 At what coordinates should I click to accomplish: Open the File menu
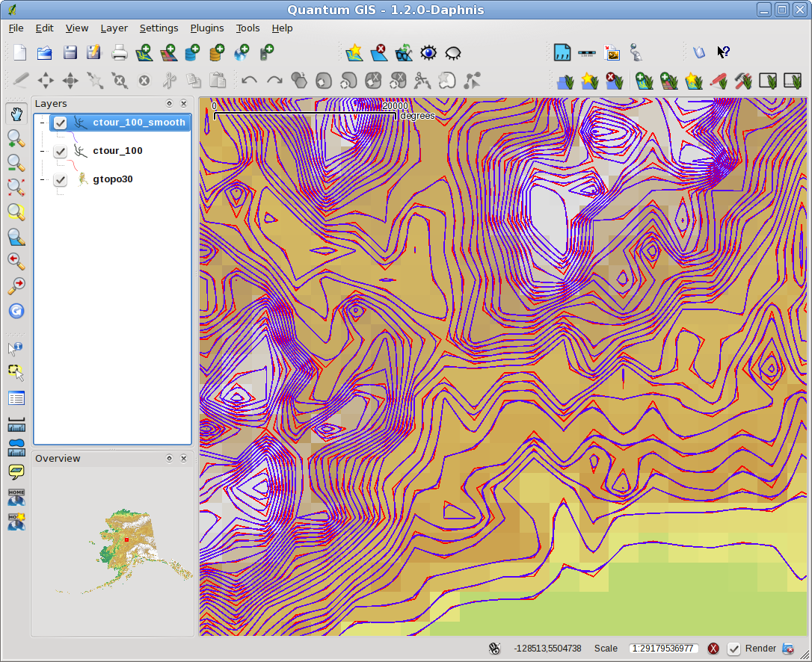click(x=16, y=28)
